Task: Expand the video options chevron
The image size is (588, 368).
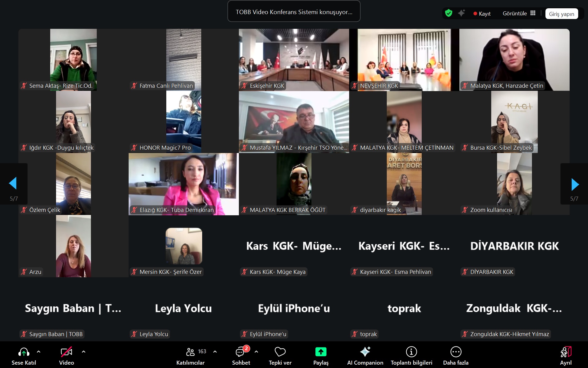Action: pos(84,352)
